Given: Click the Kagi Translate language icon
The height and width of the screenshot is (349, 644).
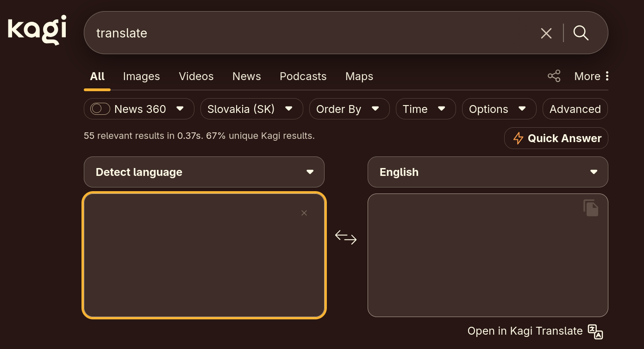Looking at the screenshot, I should 595,331.
